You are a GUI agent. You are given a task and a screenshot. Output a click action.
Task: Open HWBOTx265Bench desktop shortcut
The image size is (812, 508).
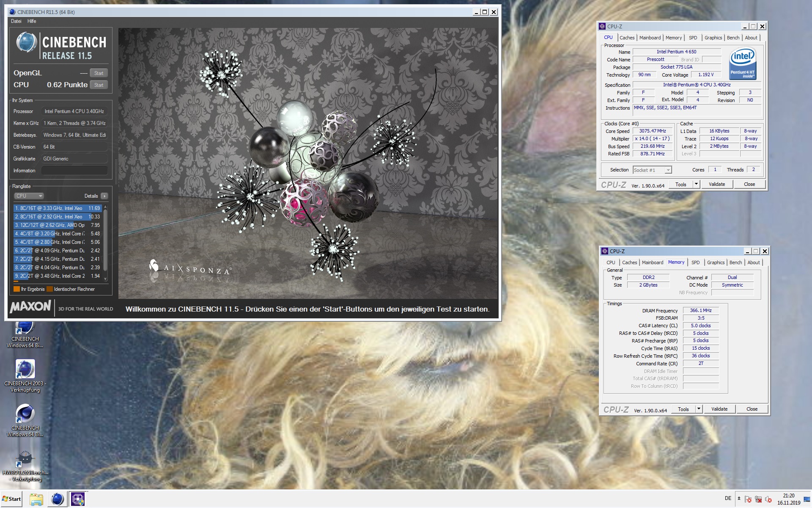[25, 465]
